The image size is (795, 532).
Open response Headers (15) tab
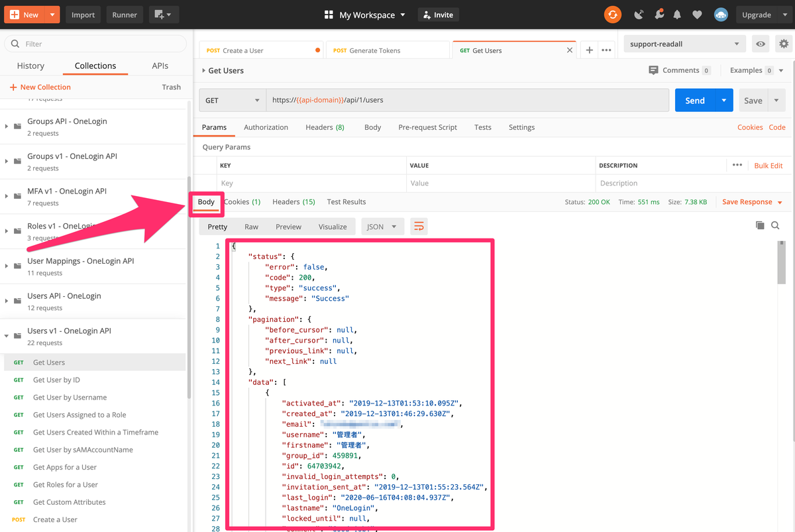click(293, 202)
